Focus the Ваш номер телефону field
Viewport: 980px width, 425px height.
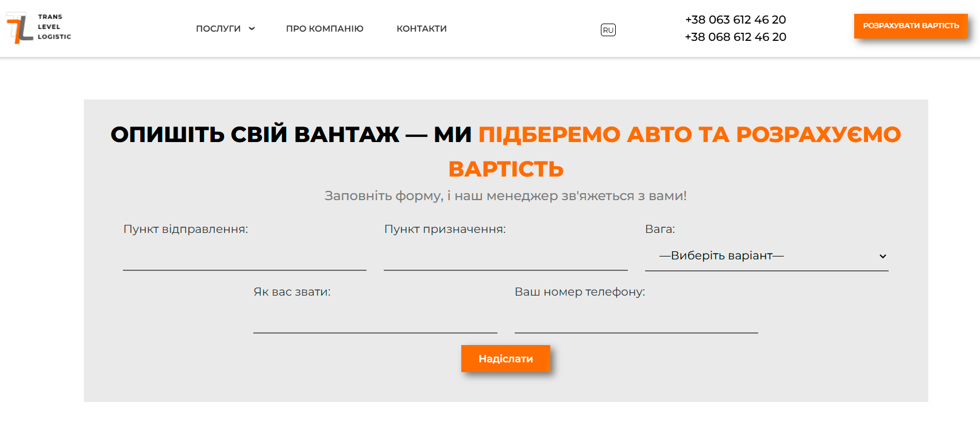pos(636,319)
